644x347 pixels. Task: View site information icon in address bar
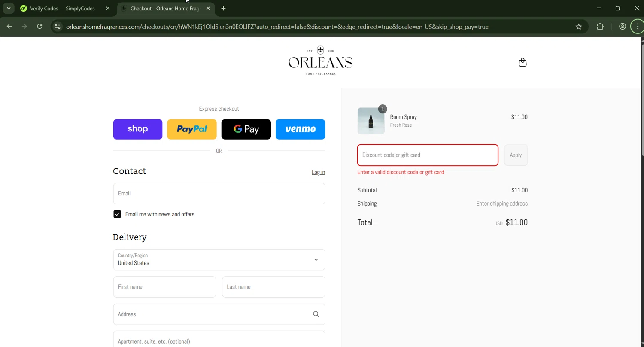[x=58, y=27]
